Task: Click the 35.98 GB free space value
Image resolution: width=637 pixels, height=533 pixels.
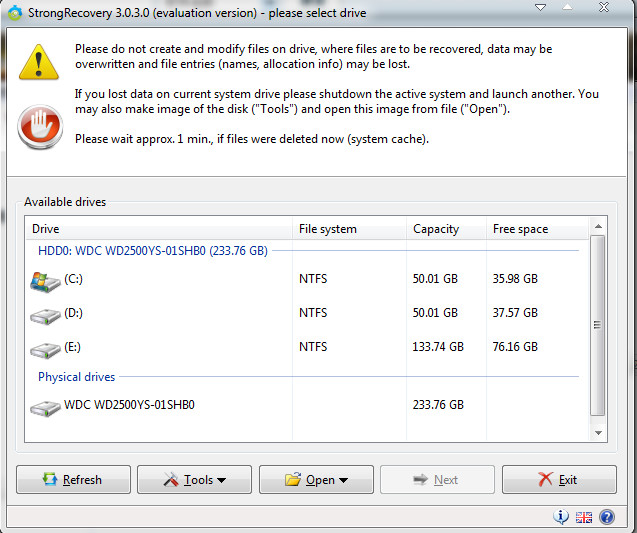Action: [515, 279]
